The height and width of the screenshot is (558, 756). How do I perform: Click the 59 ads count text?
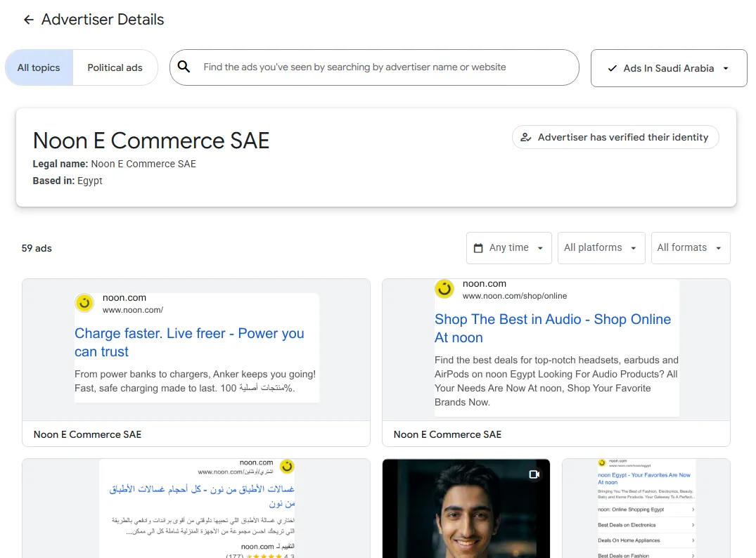click(x=37, y=248)
